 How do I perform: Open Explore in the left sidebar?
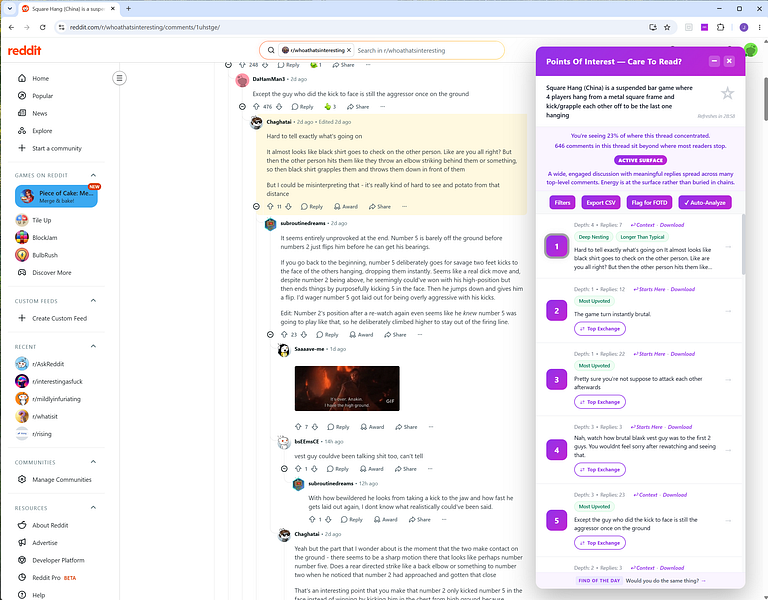(x=42, y=131)
